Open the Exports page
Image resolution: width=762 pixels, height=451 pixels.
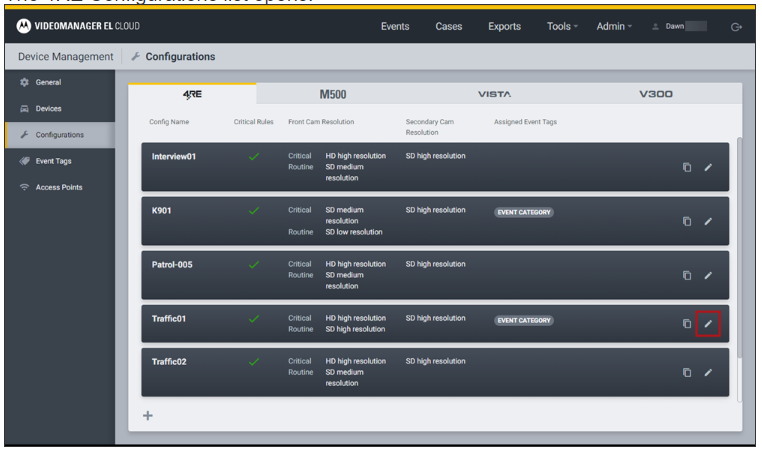point(504,26)
